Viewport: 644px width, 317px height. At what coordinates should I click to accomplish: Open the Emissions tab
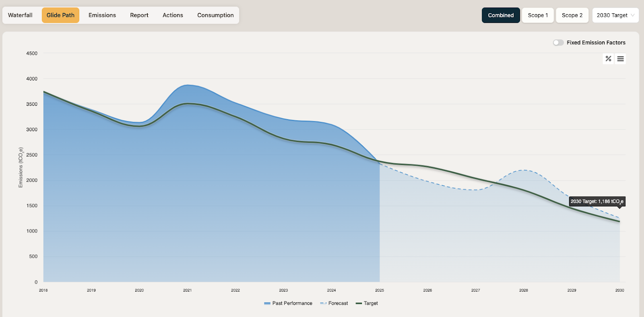(102, 15)
